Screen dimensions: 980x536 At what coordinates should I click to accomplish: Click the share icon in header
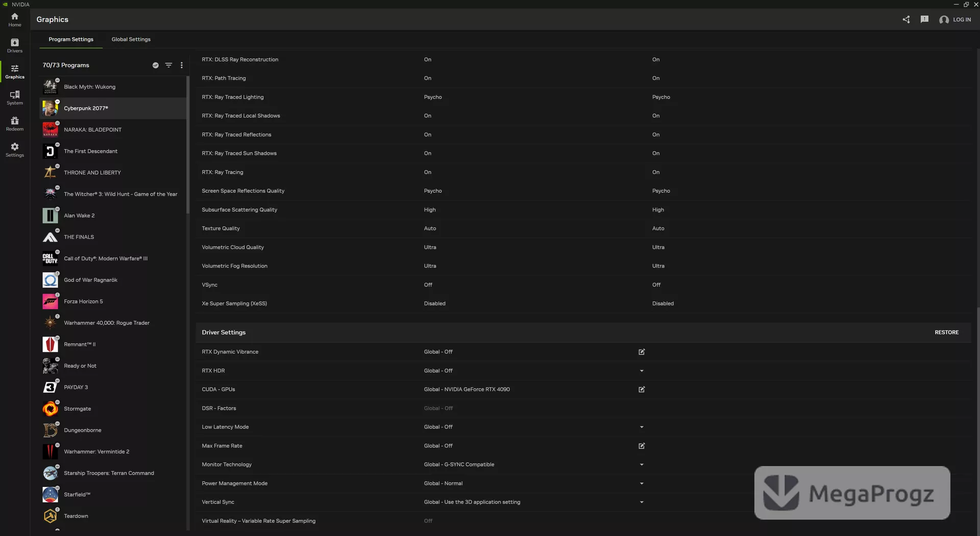pyautogui.click(x=906, y=19)
